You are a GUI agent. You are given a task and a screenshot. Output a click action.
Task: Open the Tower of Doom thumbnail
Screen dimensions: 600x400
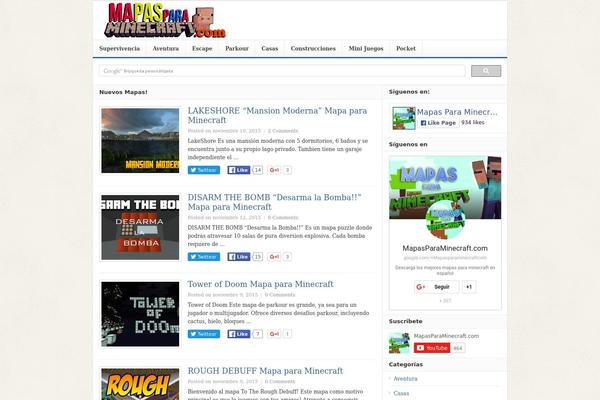pyautogui.click(x=140, y=314)
